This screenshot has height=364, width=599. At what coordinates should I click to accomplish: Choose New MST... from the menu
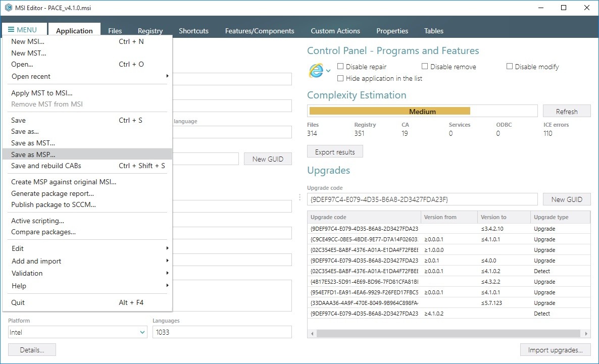pos(87,53)
